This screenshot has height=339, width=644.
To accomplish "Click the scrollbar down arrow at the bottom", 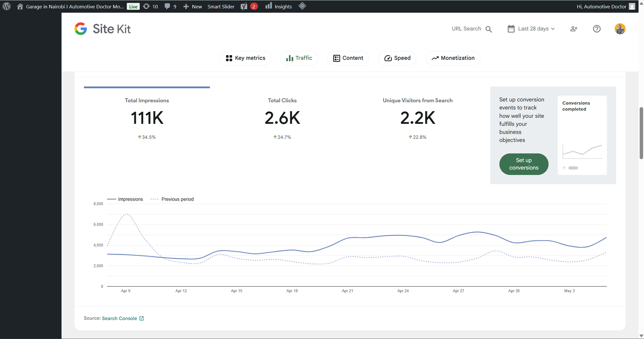I will click(641, 336).
